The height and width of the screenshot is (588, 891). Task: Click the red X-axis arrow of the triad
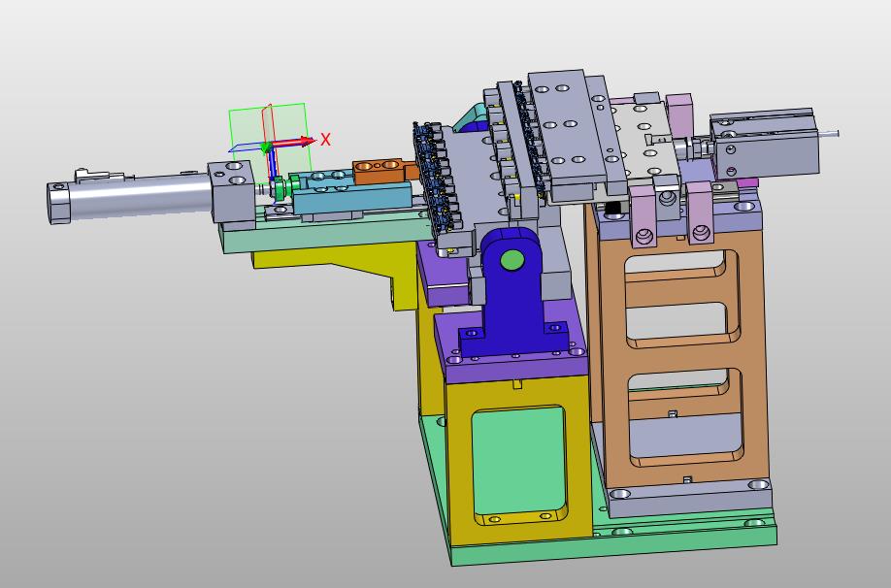click(294, 142)
